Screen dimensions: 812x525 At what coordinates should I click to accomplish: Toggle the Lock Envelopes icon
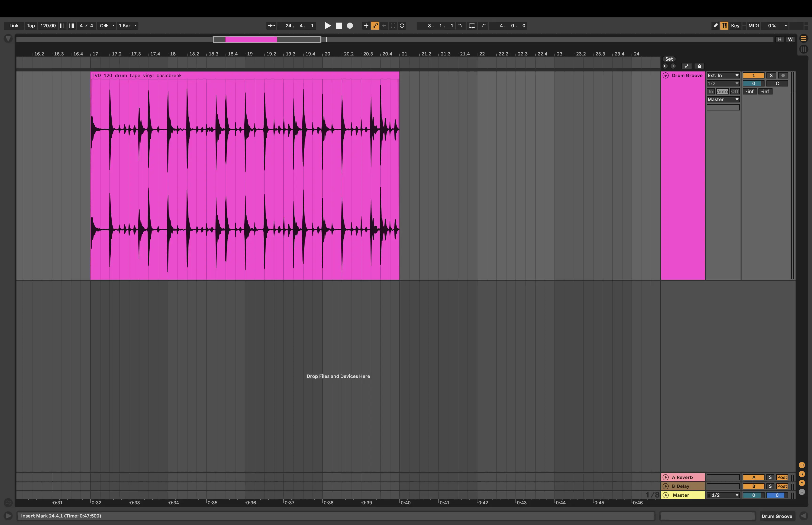[699, 66]
